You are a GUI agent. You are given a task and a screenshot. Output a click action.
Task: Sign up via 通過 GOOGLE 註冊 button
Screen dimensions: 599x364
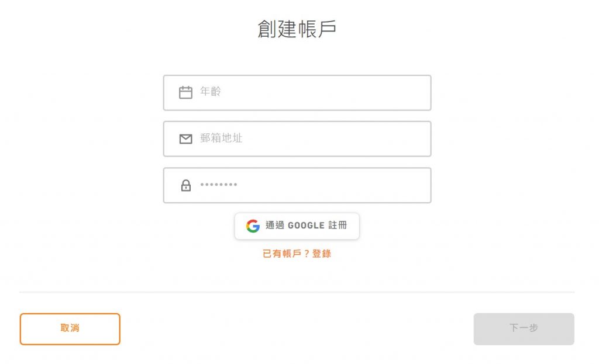[x=297, y=226]
